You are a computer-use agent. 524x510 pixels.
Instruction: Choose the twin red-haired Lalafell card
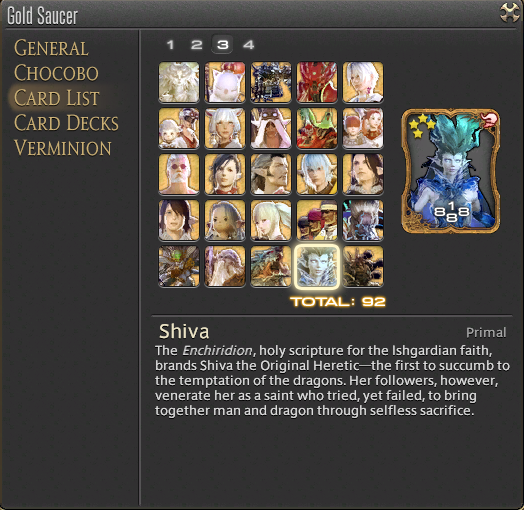[x=363, y=128]
